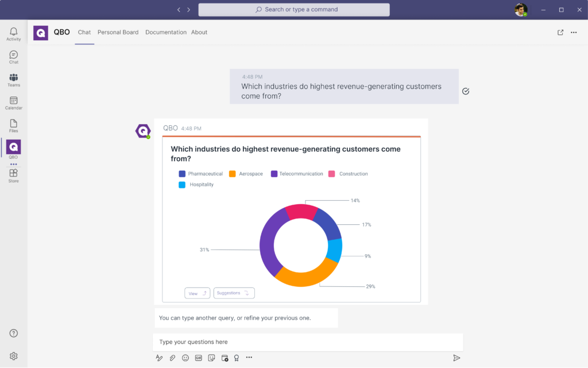
Task: Click the paperclip attach file icon
Action: pos(172,358)
